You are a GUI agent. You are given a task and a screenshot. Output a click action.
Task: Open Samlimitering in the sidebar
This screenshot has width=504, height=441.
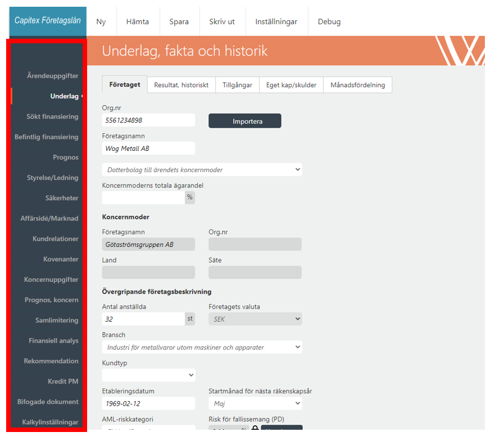click(57, 320)
